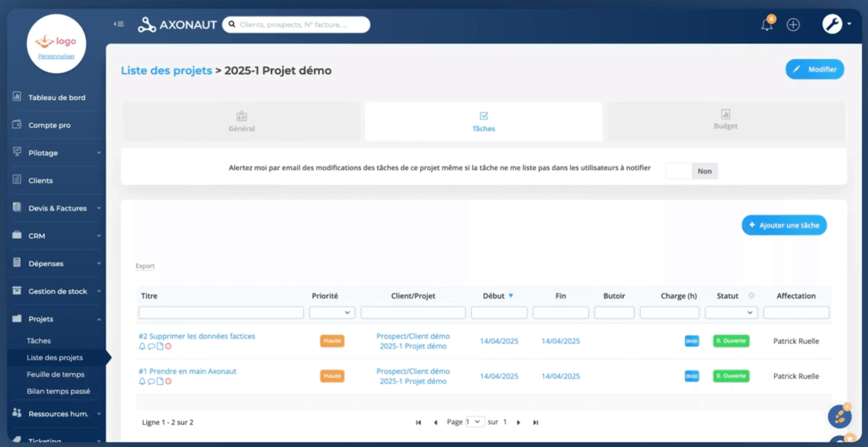
Task: Click the Modifier button
Action: click(815, 69)
